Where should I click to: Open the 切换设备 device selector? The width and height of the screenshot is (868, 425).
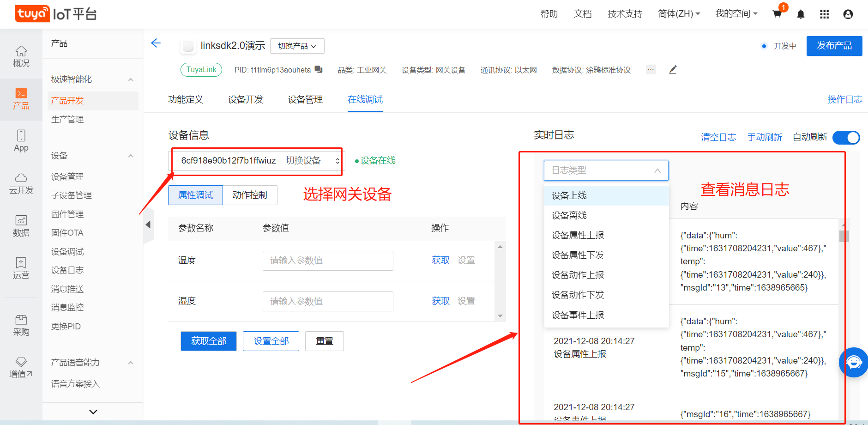(256, 161)
